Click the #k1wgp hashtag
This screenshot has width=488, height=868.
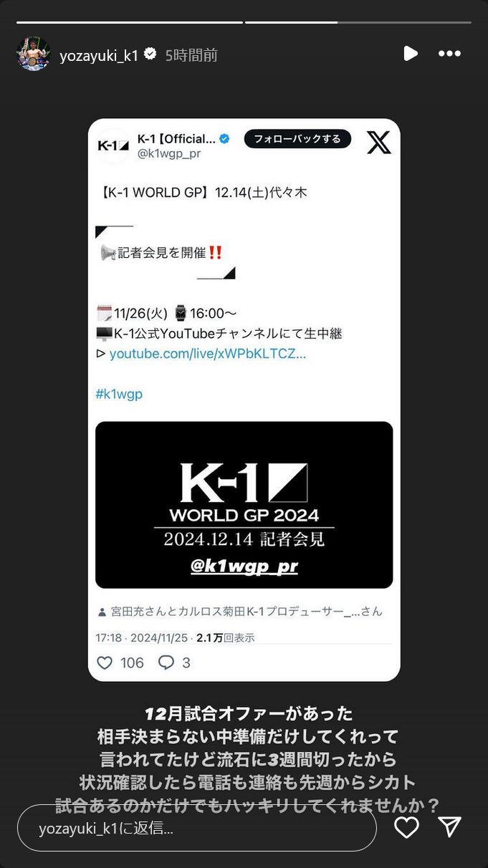tap(119, 394)
